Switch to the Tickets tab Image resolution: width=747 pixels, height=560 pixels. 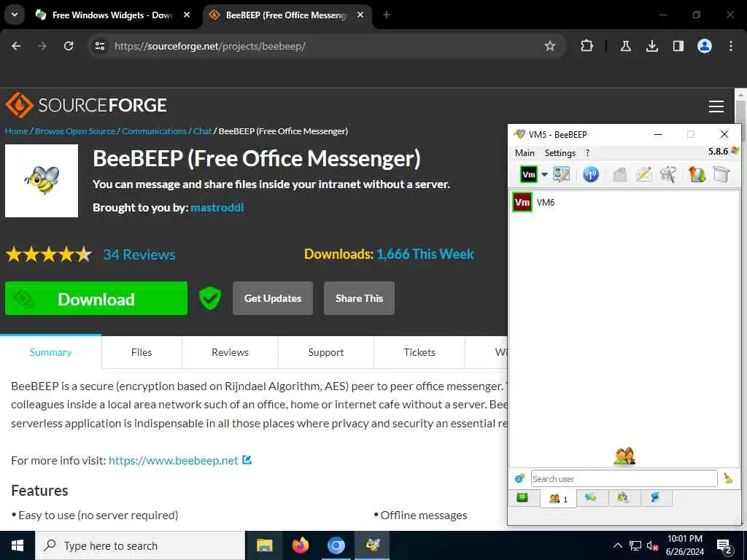[419, 352]
